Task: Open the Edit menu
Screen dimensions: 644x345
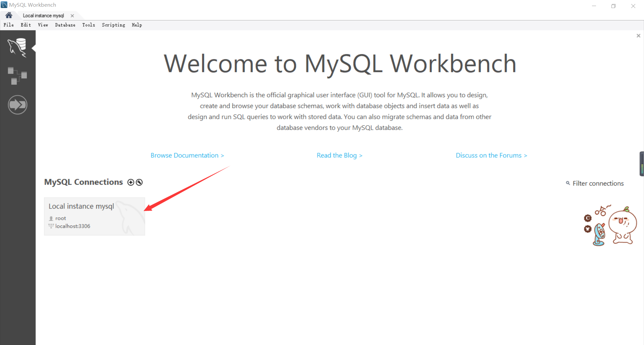Action: click(26, 25)
